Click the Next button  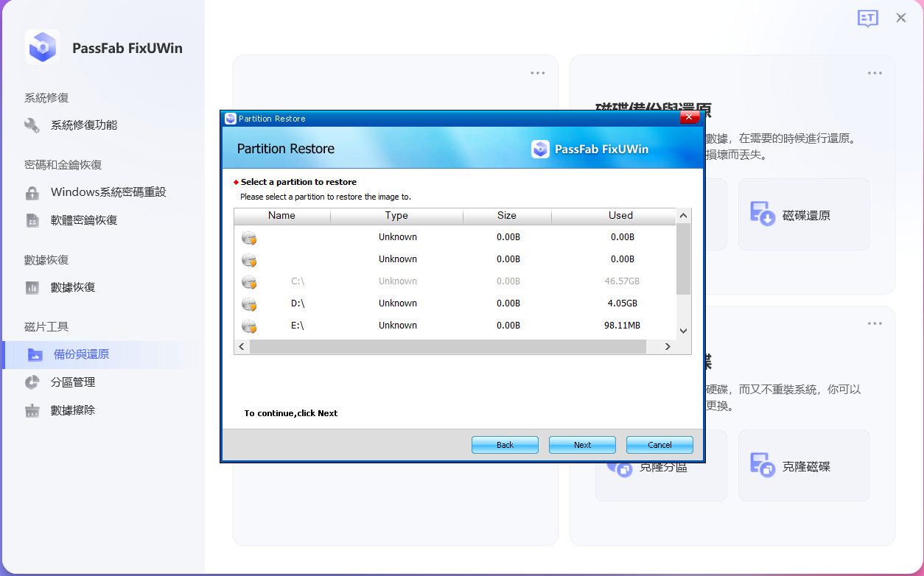coord(582,445)
